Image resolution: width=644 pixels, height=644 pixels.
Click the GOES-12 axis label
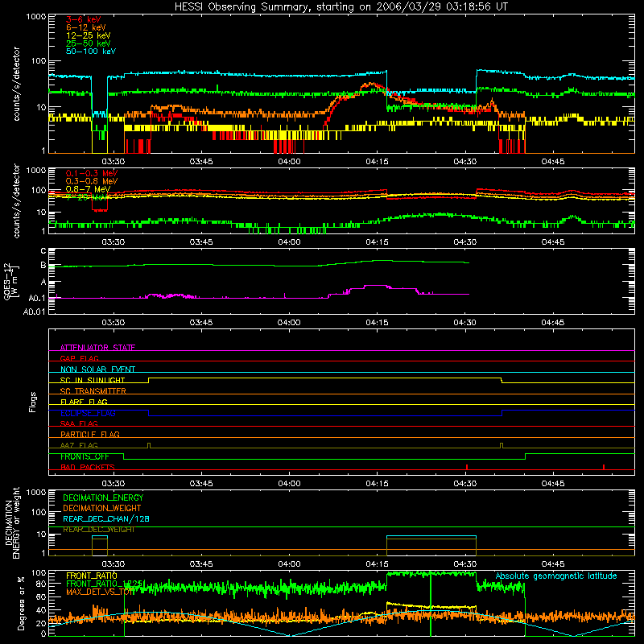point(7,281)
